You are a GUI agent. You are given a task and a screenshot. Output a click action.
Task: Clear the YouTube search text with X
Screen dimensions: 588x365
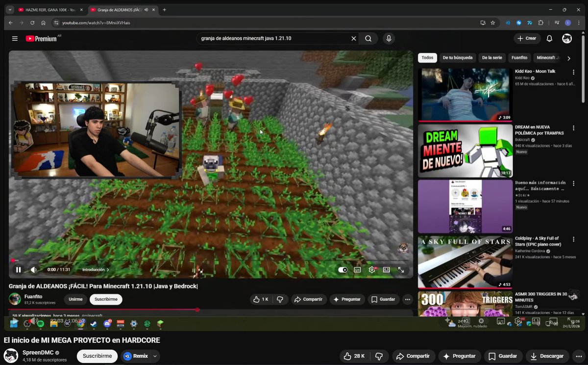pyautogui.click(x=353, y=38)
